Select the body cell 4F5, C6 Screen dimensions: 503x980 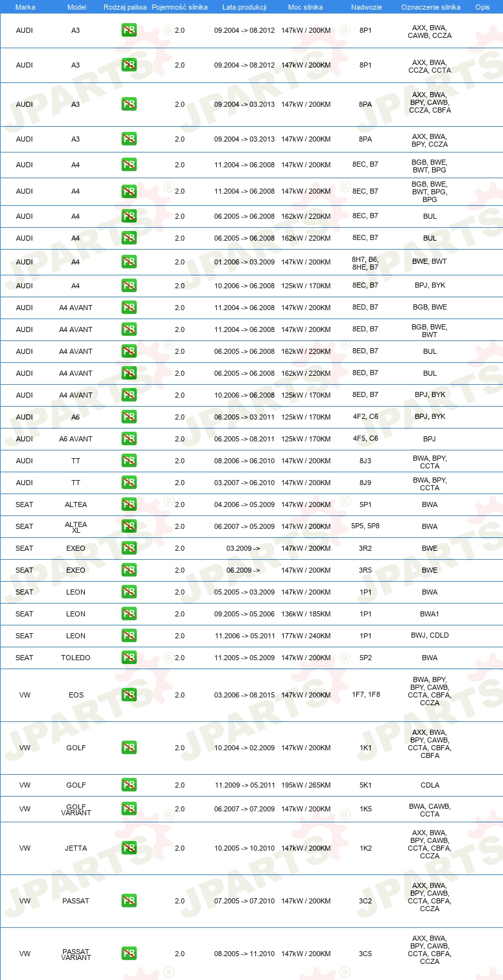365,439
